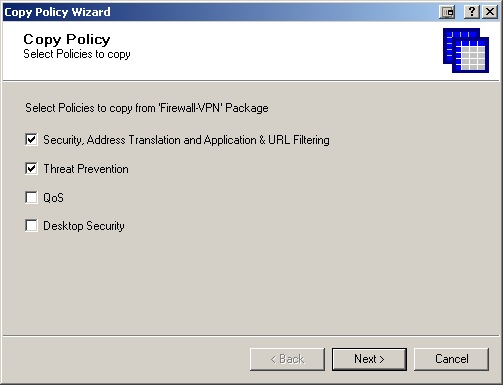Viewport: 503px width, 385px height.
Task: Close the Copy Policy Wizard window
Action: (490, 12)
